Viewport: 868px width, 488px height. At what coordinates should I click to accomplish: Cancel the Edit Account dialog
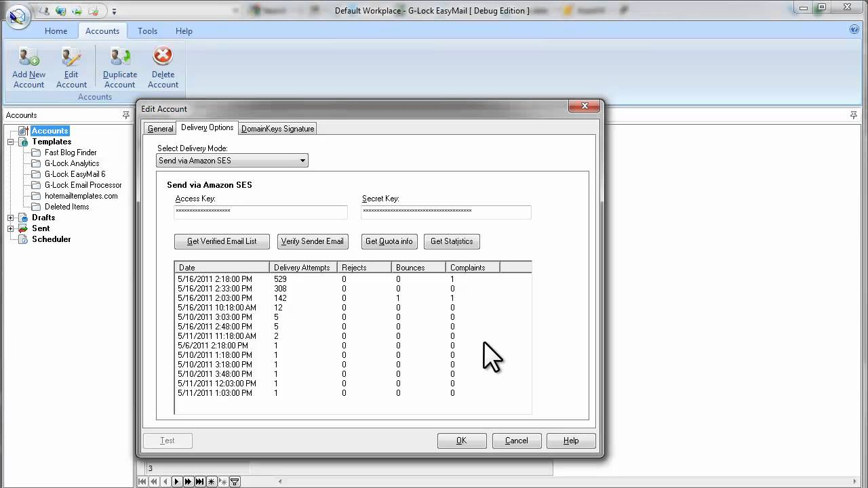(x=516, y=441)
